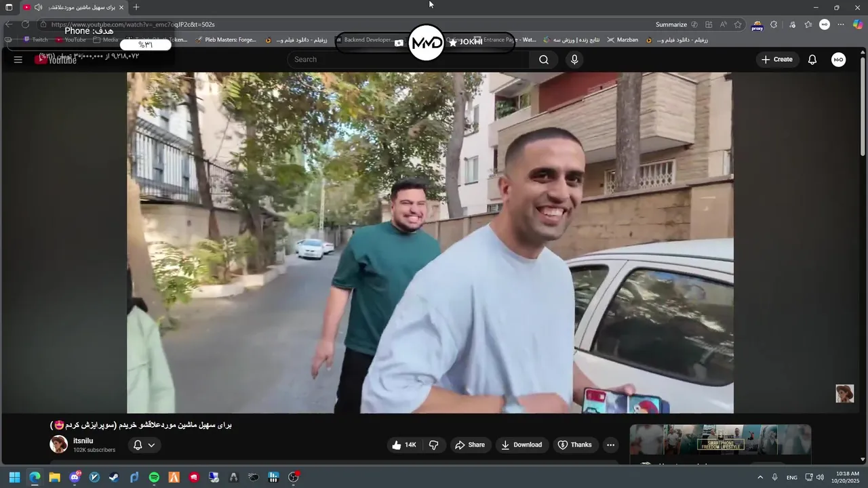Screen dimensions: 868x488
Task: Click the ENG language indicator
Action: 792,477
